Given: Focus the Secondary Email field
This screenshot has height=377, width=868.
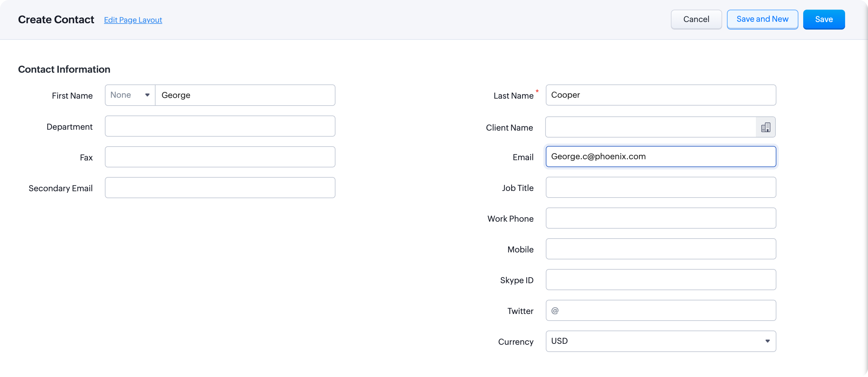Looking at the screenshot, I should 220,187.
